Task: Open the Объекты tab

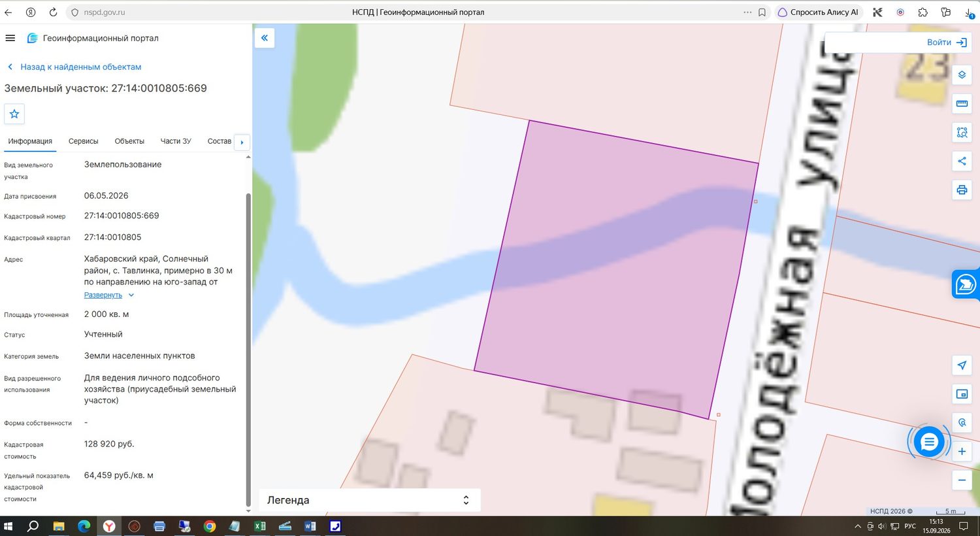Action: pyautogui.click(x=129, y=141)
